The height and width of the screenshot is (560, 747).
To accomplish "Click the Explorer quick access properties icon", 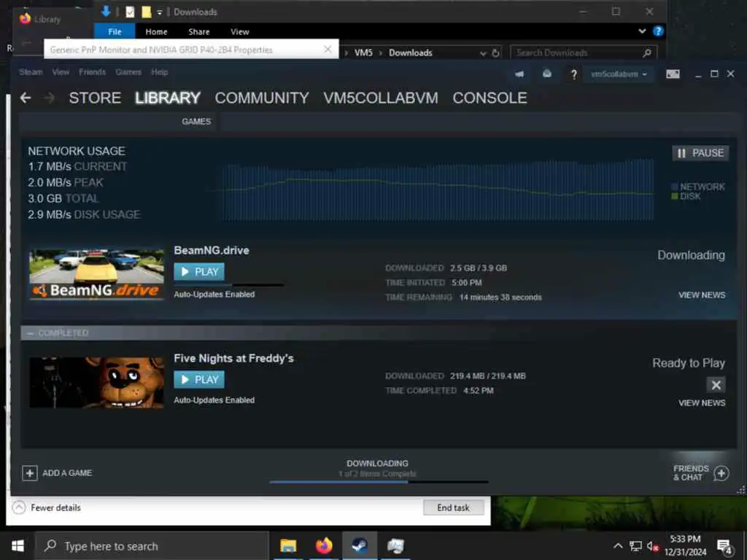I will (x=130, y=12).
